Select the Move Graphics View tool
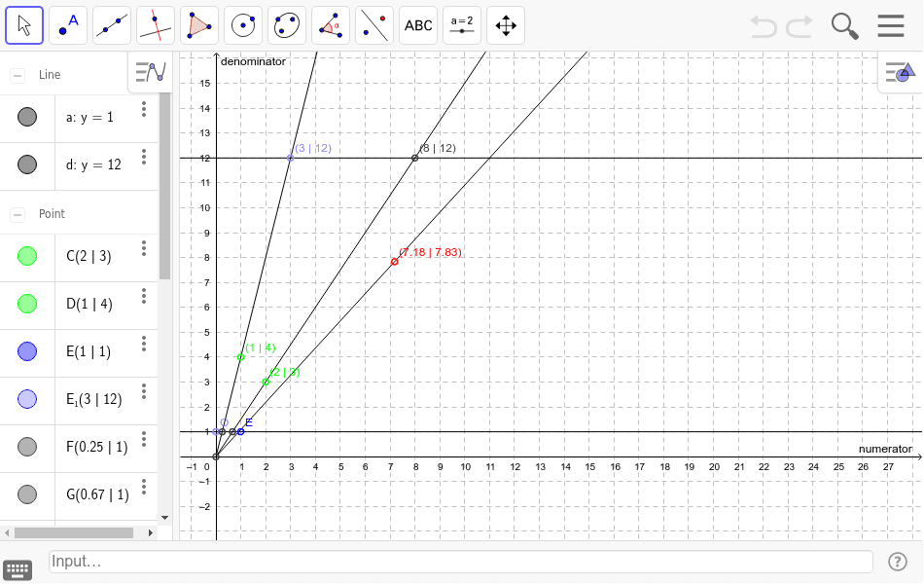This screenshot has width=924, height=584. click(506, 25)
